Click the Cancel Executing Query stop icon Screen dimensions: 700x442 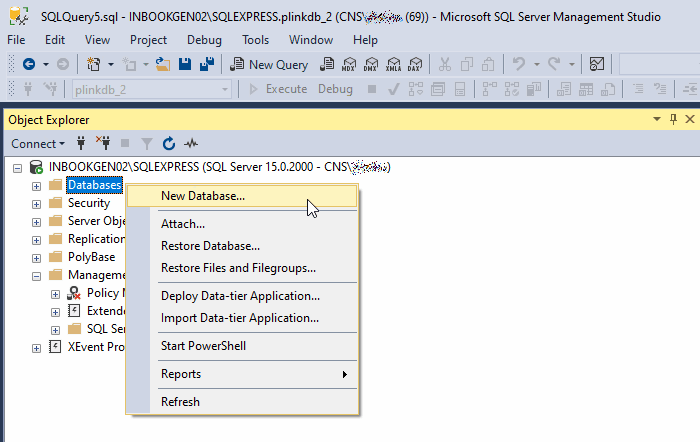(x=371, y=89)
